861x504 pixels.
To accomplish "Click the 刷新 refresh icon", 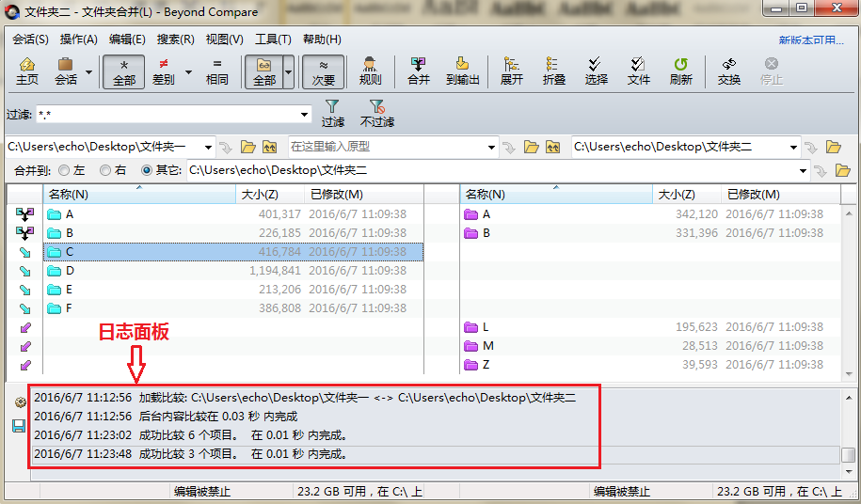I will click(680, 71).
